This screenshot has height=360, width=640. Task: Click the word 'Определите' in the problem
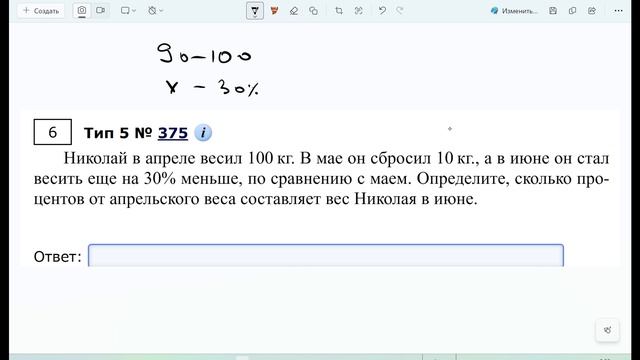[x=463, y=179]
